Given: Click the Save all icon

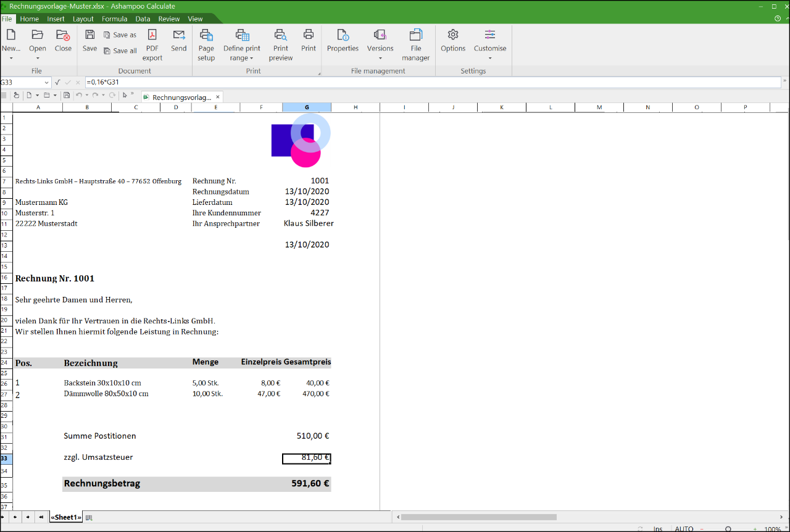Looking at the screenshot, I should (x=107, y=51).
